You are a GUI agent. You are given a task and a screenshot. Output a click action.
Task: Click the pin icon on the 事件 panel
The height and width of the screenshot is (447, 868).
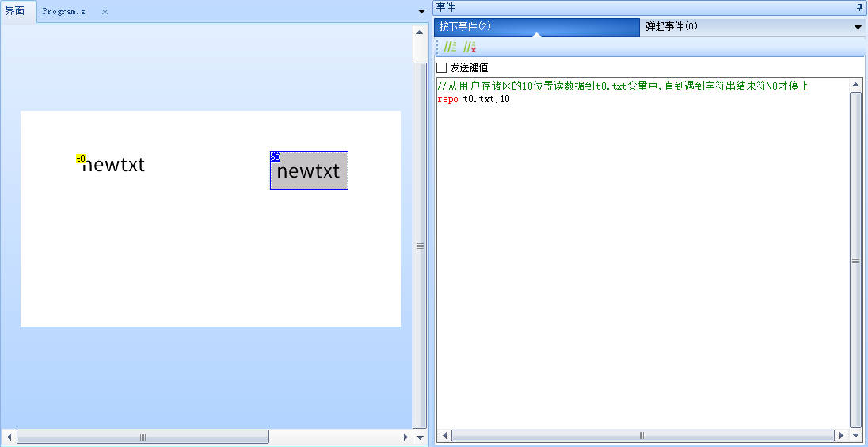[859, 7]
